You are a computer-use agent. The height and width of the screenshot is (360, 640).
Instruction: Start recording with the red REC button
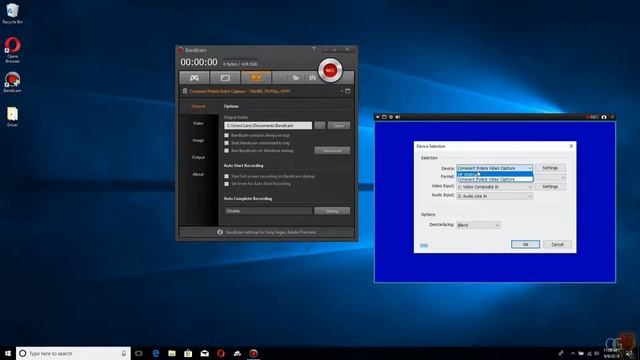330,71
